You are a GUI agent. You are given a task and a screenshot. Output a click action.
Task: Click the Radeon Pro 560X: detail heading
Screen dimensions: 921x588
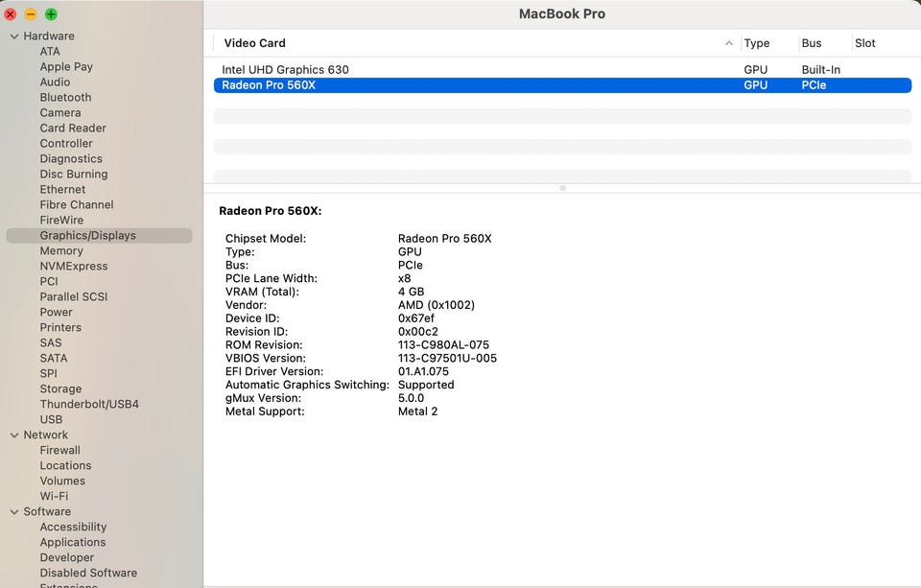271,211
